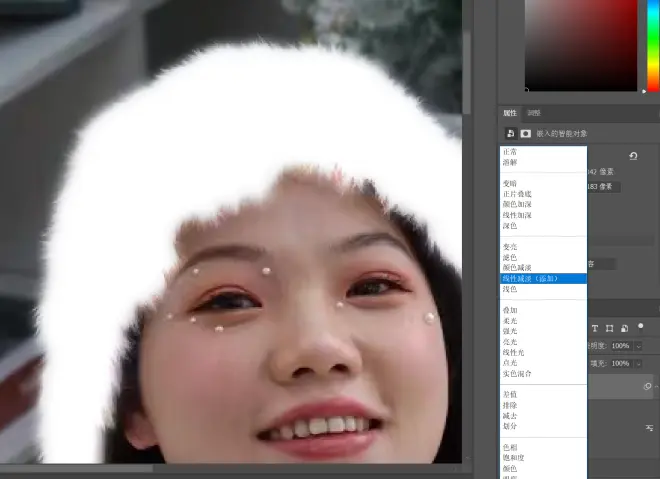Image resolution: width=660 pixels, height=479 pixels.
Task: Open the fill 100% dropdown arrow
Action: click(x=640, y=363)
